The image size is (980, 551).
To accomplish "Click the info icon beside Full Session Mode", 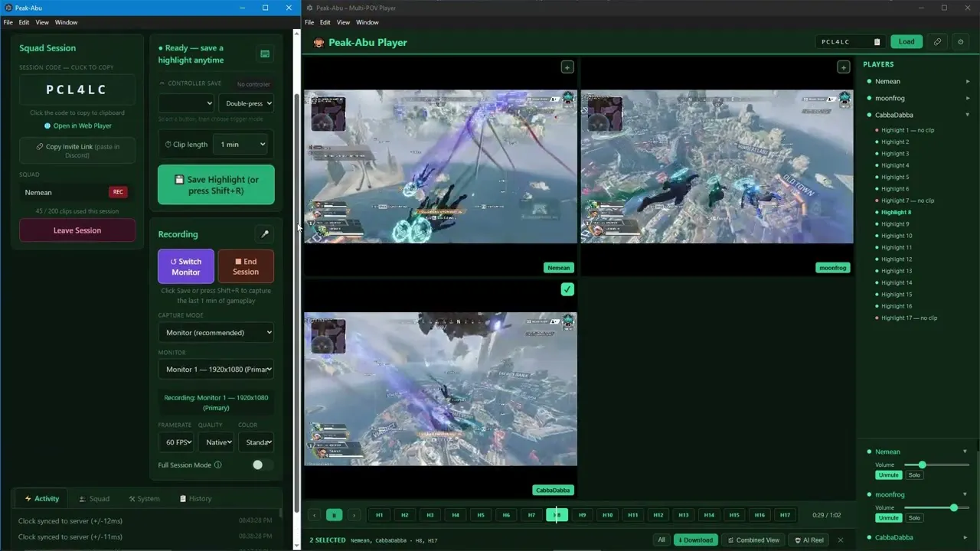I will coord(218,465).
